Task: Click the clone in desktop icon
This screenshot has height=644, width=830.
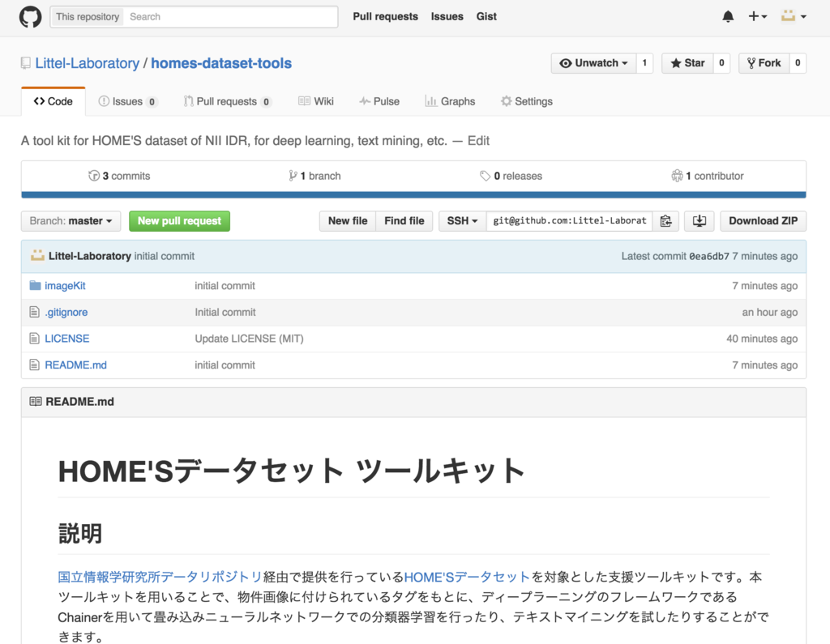Action: (700, 220)
